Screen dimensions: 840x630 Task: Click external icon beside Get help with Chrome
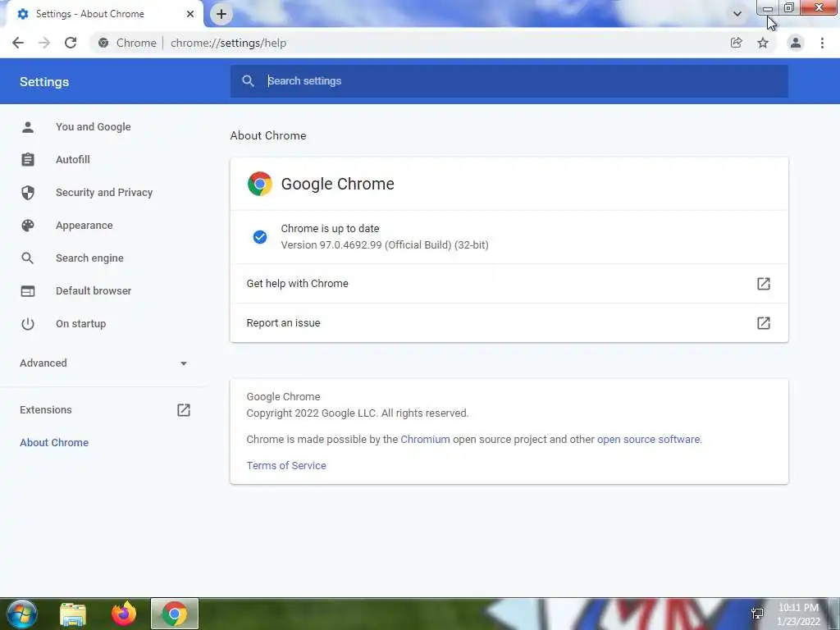(x=764, y=283)
